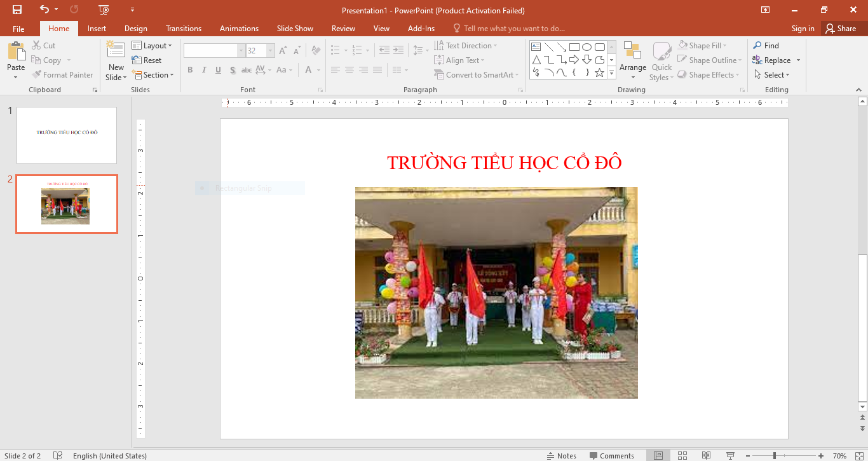Toggle the Notes pane
The height and width of the screenshot is (461, 868).
click(x=561, y=455)
